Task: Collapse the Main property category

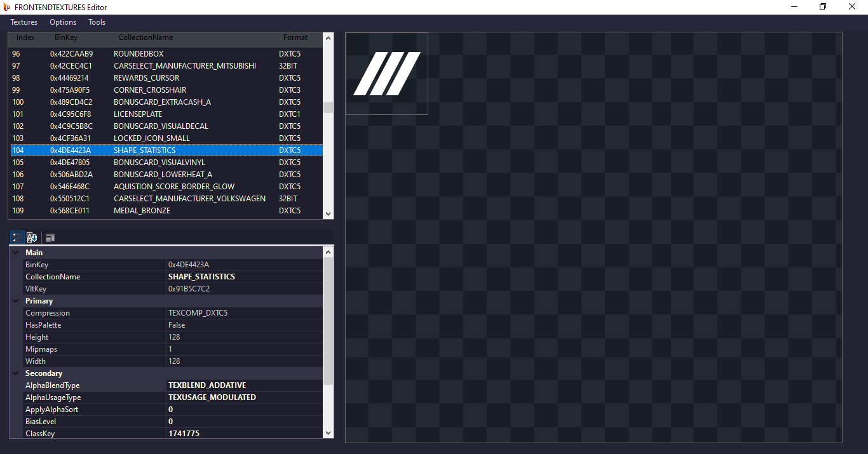Action: coord(16,253)
